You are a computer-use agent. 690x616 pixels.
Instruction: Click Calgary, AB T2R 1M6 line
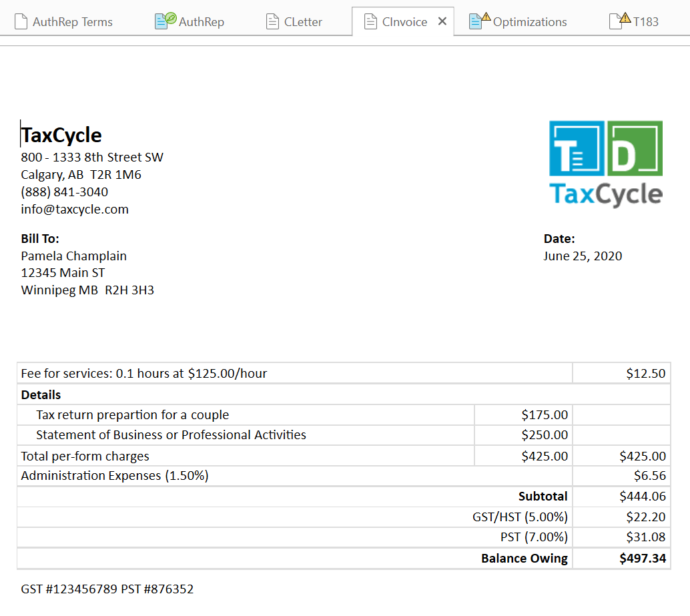pos(81,175)
